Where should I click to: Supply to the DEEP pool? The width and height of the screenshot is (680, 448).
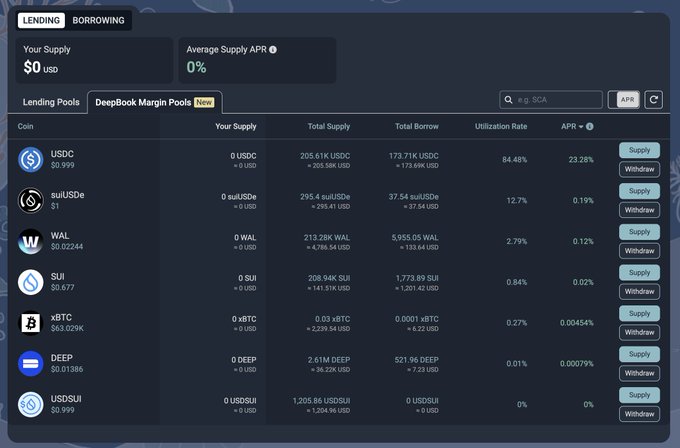tap(639, 354)
